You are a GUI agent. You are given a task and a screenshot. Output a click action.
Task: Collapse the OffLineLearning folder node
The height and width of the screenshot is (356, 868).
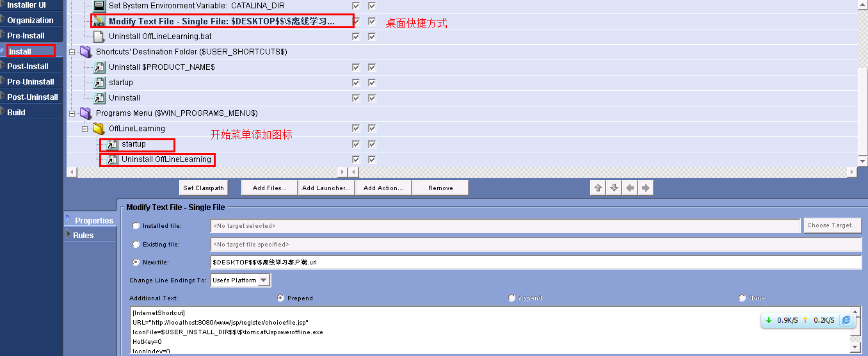click(84, 129)
